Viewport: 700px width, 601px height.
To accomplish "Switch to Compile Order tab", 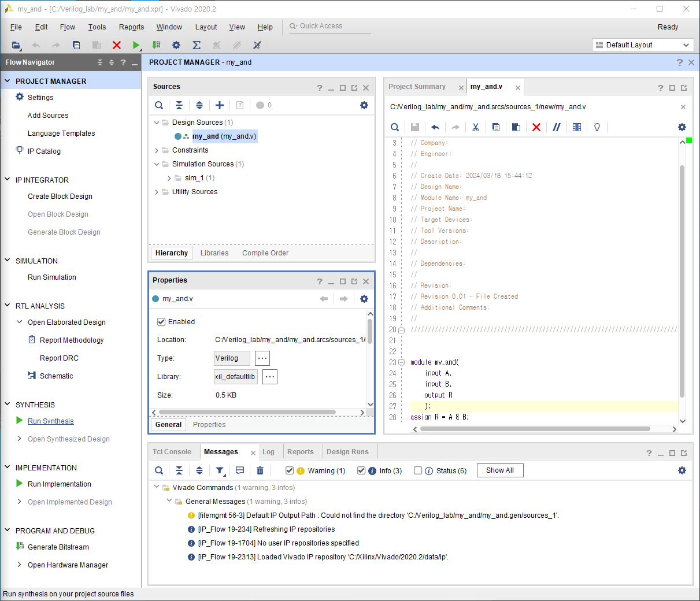I will (x=265, y=253).
